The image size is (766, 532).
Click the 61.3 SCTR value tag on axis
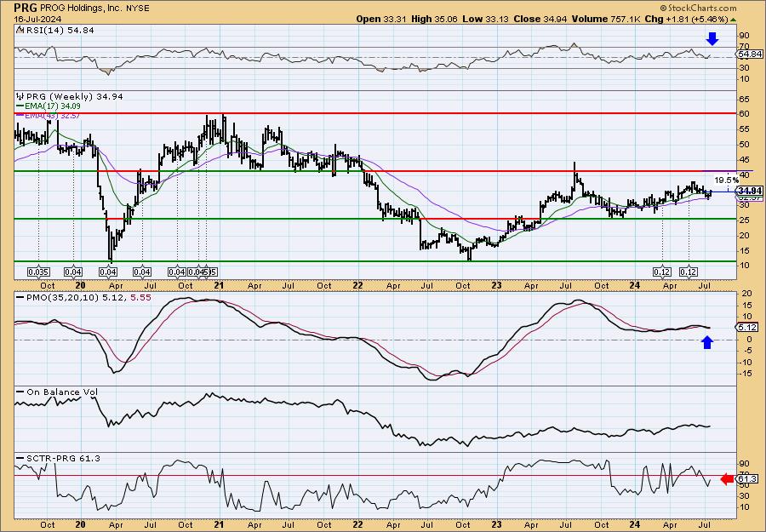point(748,478)
